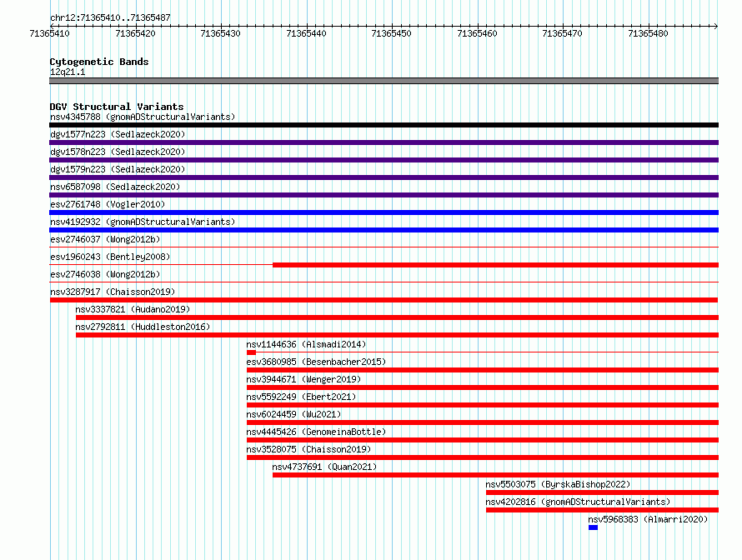Image resolution: width=742 pixels, height=560 pixels.
Task: Open variant nsv3287917 (Chaisson2019)
Action: click(113, 292)
